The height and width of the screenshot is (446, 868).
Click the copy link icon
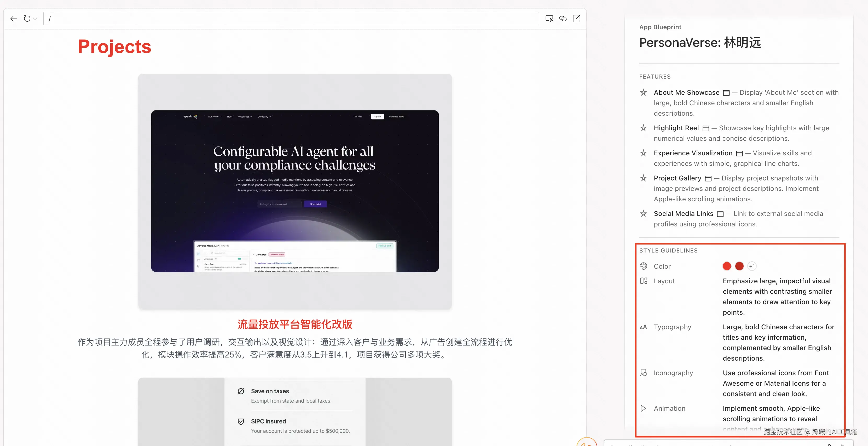coord(563,19)
